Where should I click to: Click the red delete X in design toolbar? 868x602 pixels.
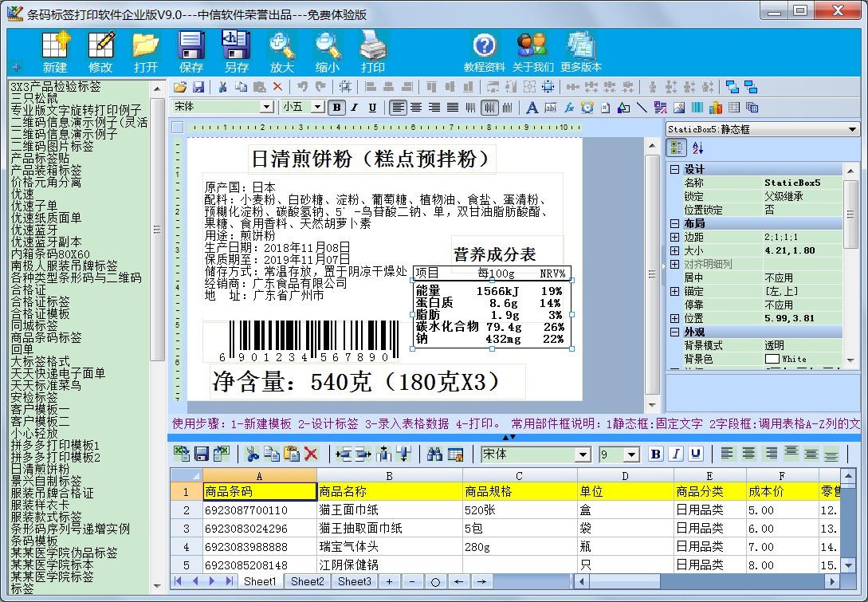point(277,87)
